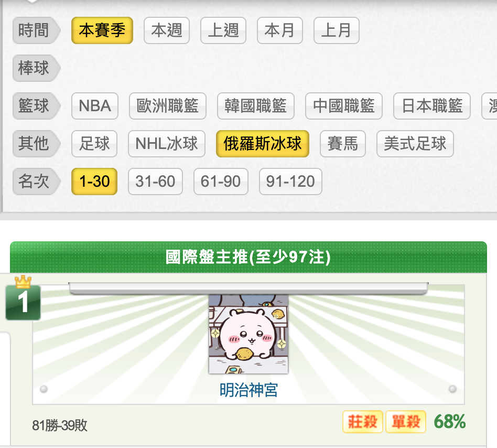Filter results by 本月
Screen dimensions: 497x448
pos(280,30)
